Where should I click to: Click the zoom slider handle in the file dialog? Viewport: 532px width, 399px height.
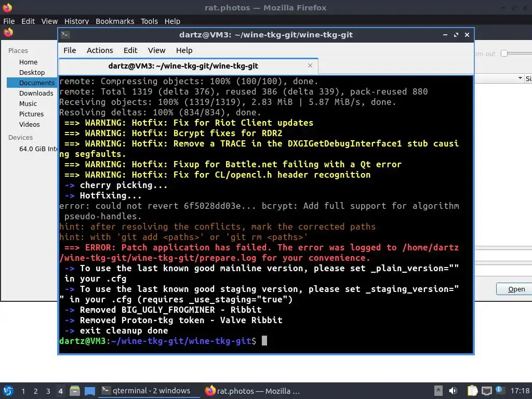tap(504, 54)
